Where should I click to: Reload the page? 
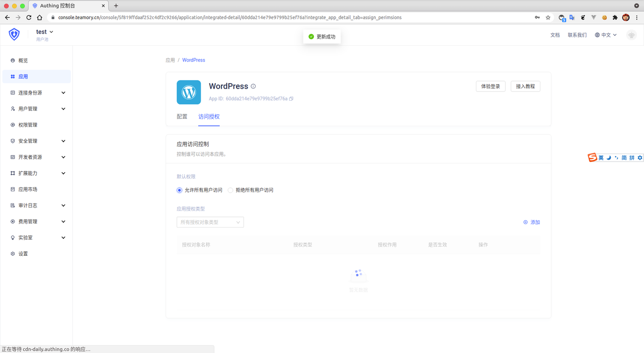pos(29,17)
